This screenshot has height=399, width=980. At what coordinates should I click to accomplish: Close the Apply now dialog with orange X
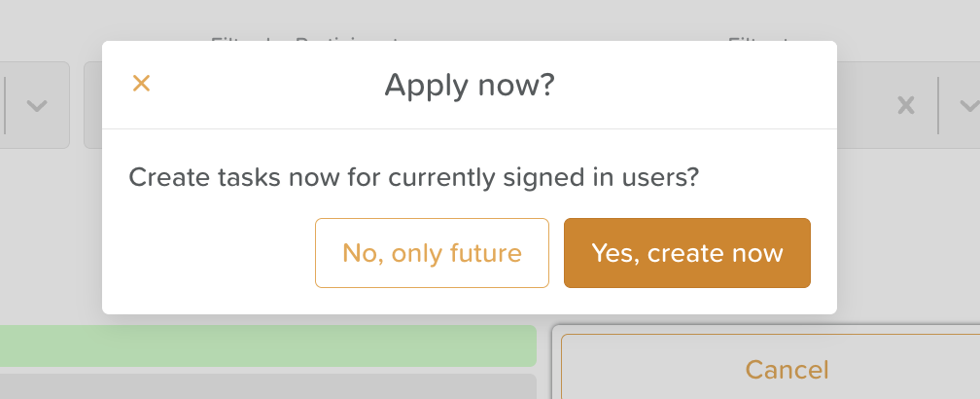pyautogui.click(x=141, y=84)
